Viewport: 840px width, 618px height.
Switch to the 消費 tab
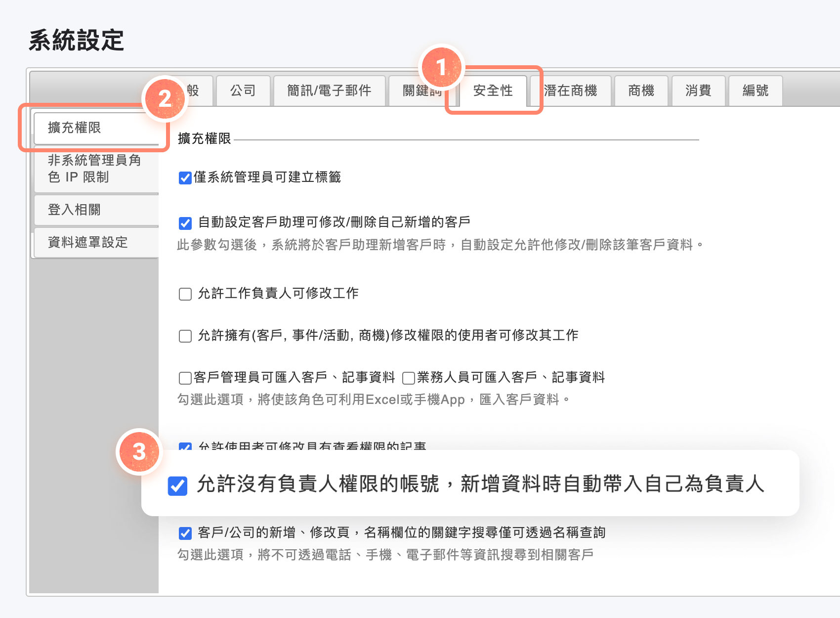(x=698, y=91)
